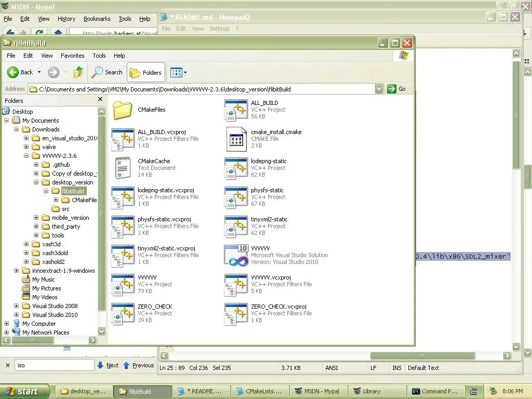Image resolution: width=532 pixels, height=399 pixels.
Task: Select CMakeCache text document icon
Action: [123, 168]
